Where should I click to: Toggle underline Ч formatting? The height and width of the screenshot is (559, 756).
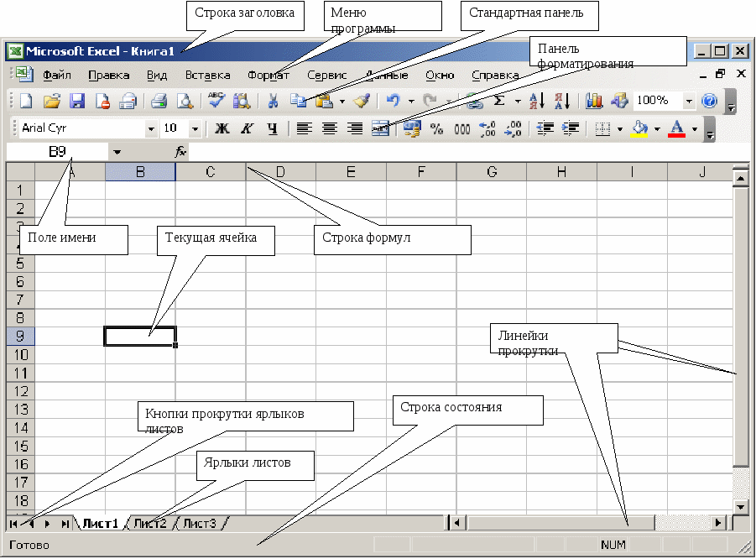click(273, 128)
